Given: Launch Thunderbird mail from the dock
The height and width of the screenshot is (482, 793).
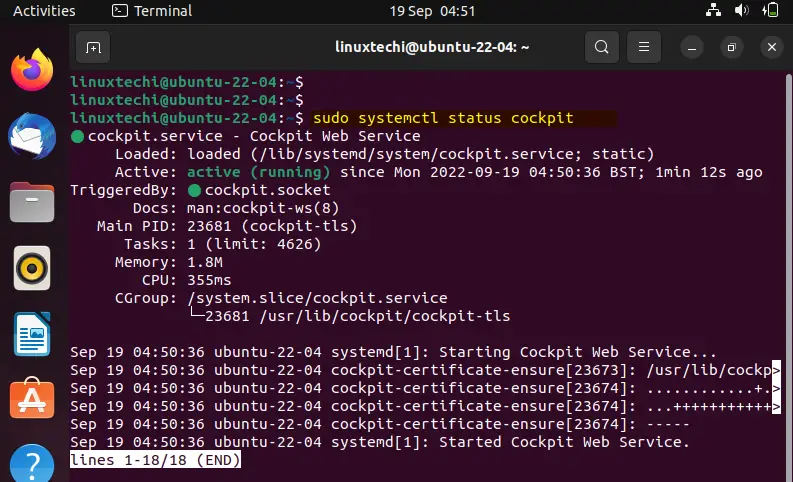Looking at the screenshot, I should 32,136.
